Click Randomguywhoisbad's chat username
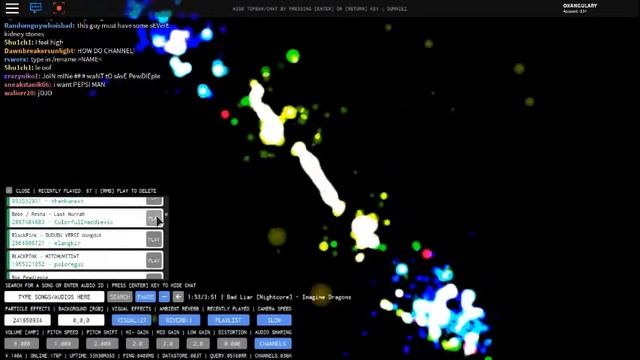This screenshot has height=360, width=640. 40,25
